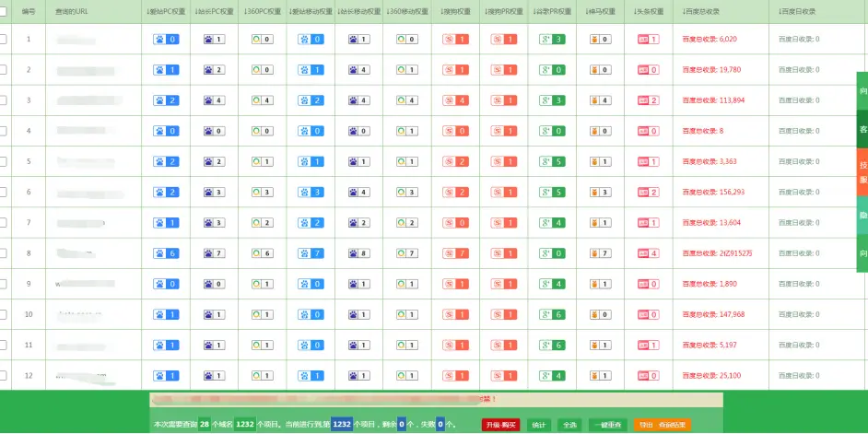Sort by ↓神马权重 column header
The width and height of the screenshot is (868, 434).
tap(600, 11)
